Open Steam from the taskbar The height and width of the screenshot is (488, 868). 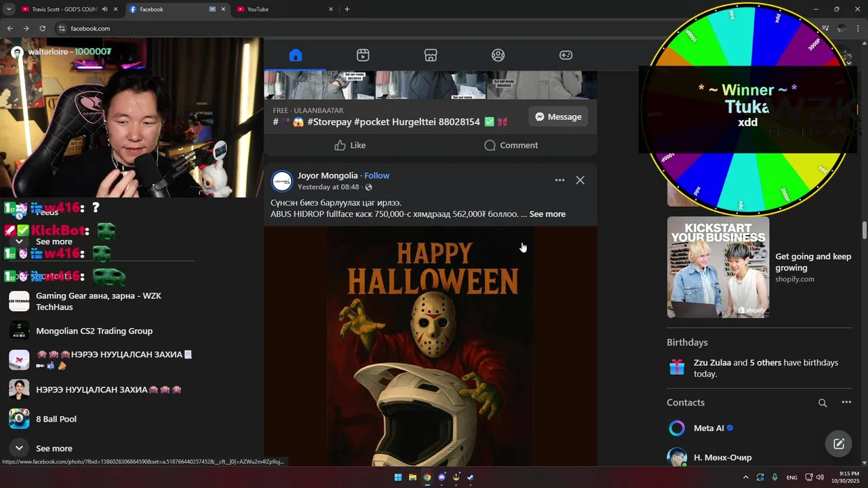tap(471, 477)
